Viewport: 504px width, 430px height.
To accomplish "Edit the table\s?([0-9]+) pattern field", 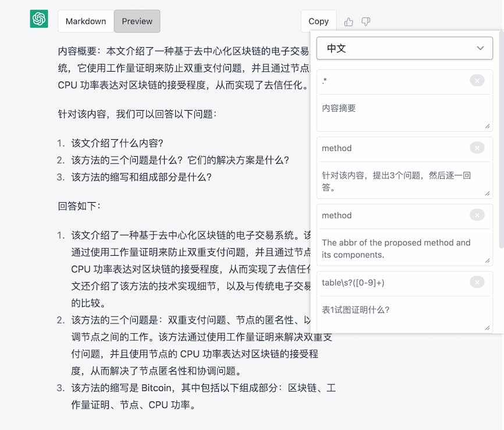I will click(394, 283).
